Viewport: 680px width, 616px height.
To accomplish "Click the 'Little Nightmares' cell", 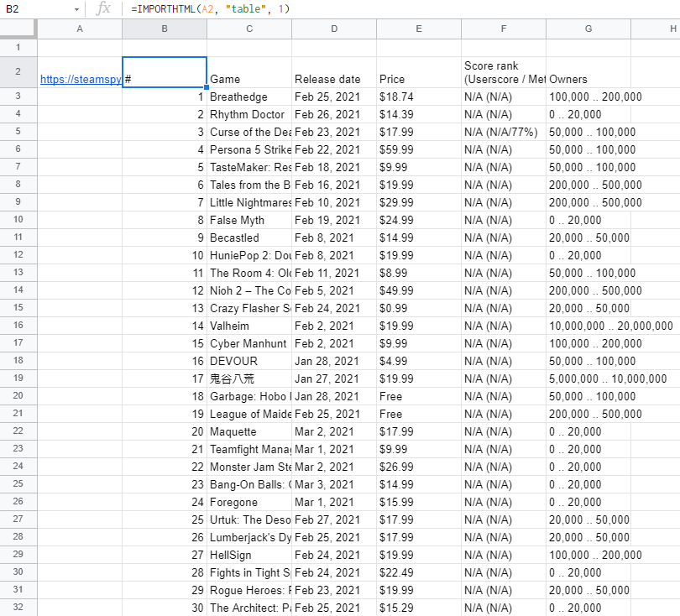I will (249, 202).
